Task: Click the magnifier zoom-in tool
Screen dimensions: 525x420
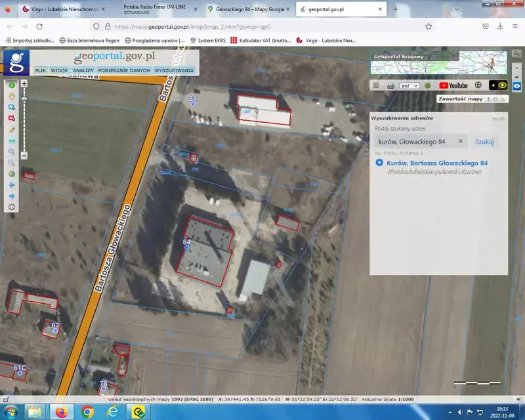Action: click(12, 152)
